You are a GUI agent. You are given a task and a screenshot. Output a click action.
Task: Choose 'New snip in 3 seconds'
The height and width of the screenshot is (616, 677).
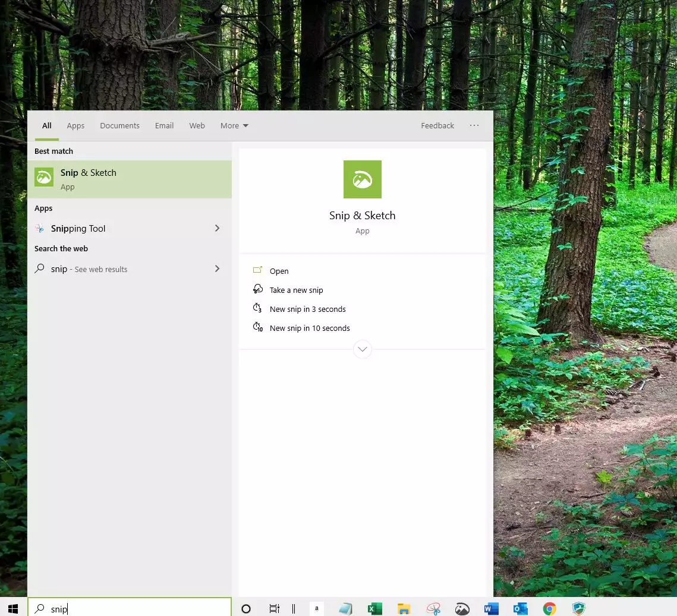click(x=308, y=309)
